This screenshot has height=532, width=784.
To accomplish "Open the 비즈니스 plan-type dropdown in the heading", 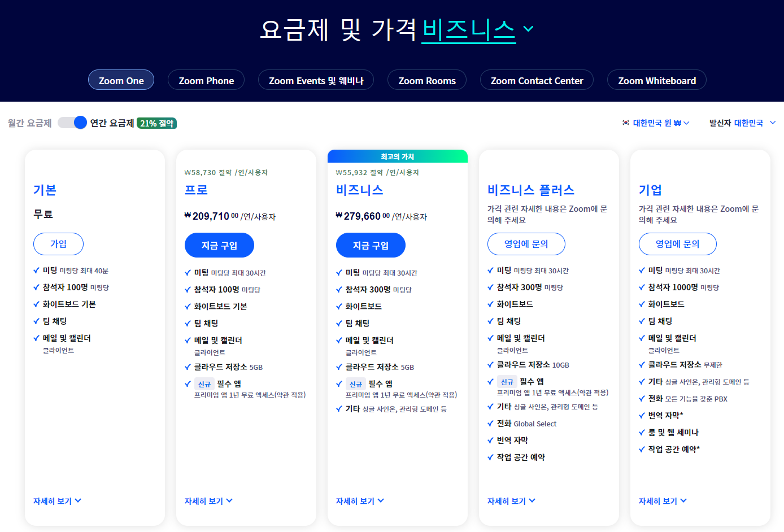I will coord(477,29).
